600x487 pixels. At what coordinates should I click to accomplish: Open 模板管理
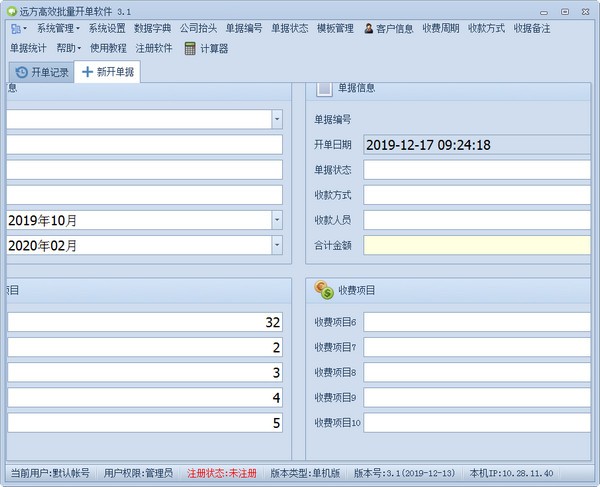click(x=335, y=28)
